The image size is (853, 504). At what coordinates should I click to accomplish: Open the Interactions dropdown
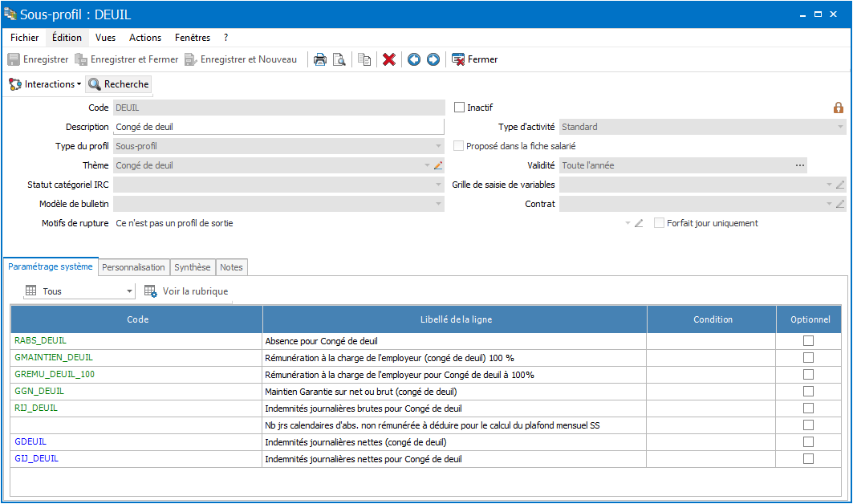pos(45,84)
